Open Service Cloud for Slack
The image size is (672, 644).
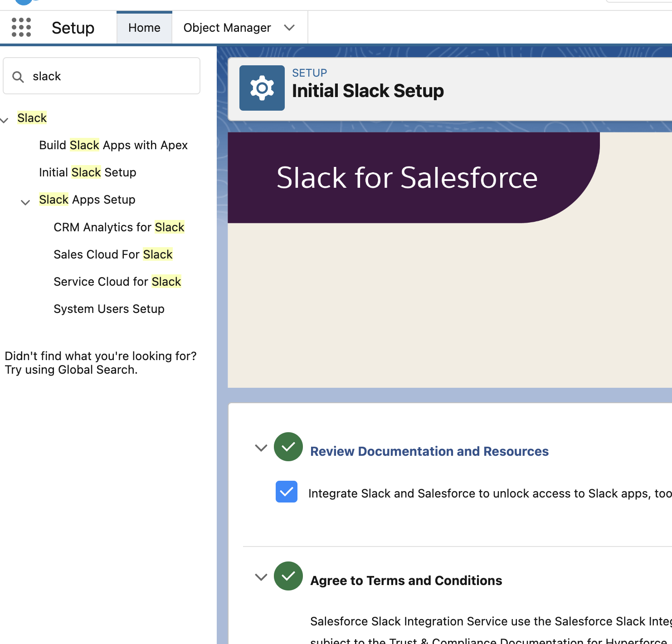117,282
